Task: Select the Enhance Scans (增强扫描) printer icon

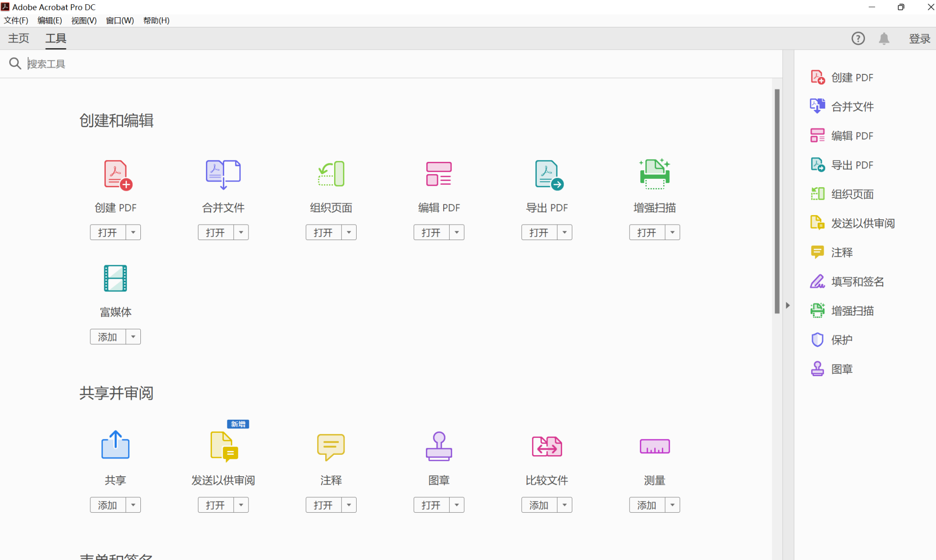Action: pyautogui.click(x=654, y=174)
